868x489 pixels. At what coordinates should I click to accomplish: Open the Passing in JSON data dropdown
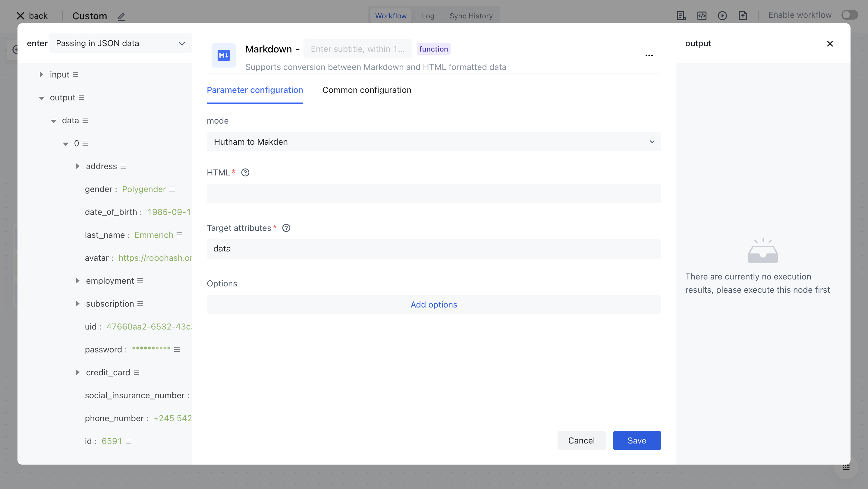coord(120,43)
